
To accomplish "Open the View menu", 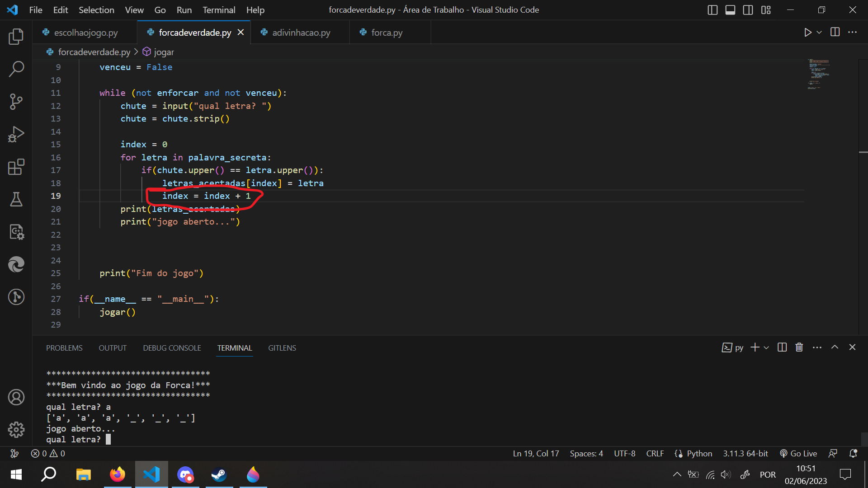I will click(134, 10).
